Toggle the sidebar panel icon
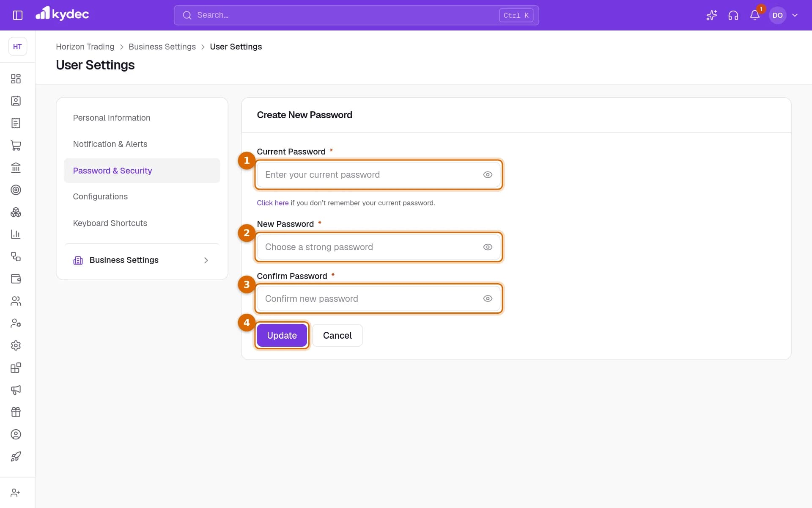Image resolution: width=812 pixels, height=508 pixels. click(18, 15)
